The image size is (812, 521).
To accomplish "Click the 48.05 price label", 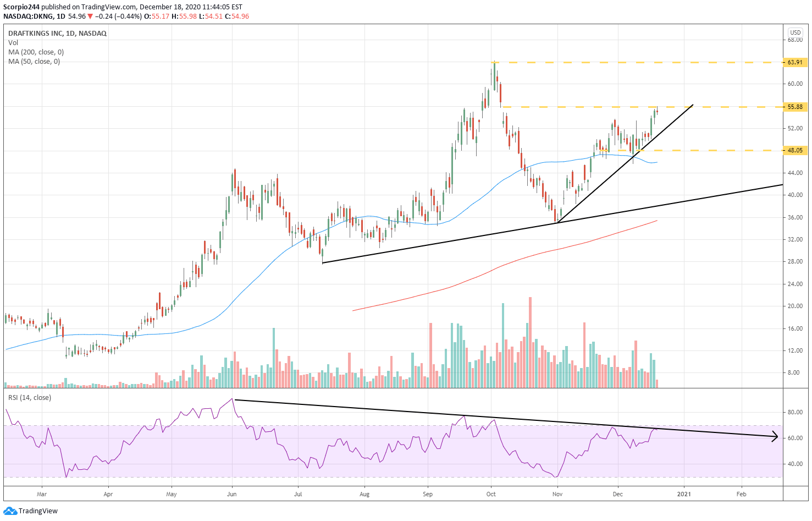I will 794,150.
